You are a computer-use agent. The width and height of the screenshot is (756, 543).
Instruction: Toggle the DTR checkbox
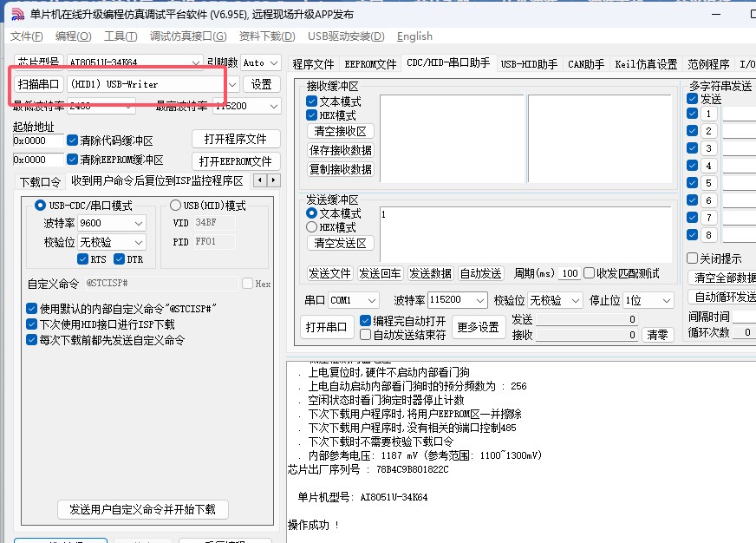[119, 259]
